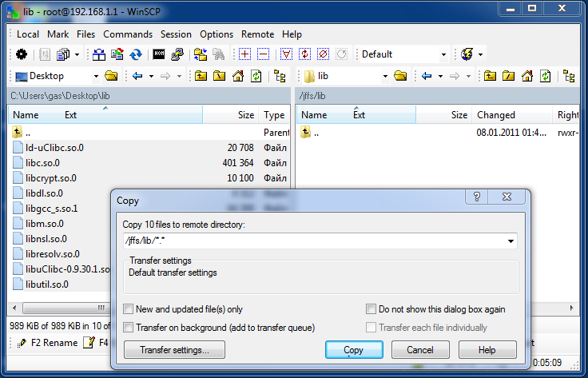
Task: Expand the New Session icon dropdown arrow
Action: tap(480, 54)
